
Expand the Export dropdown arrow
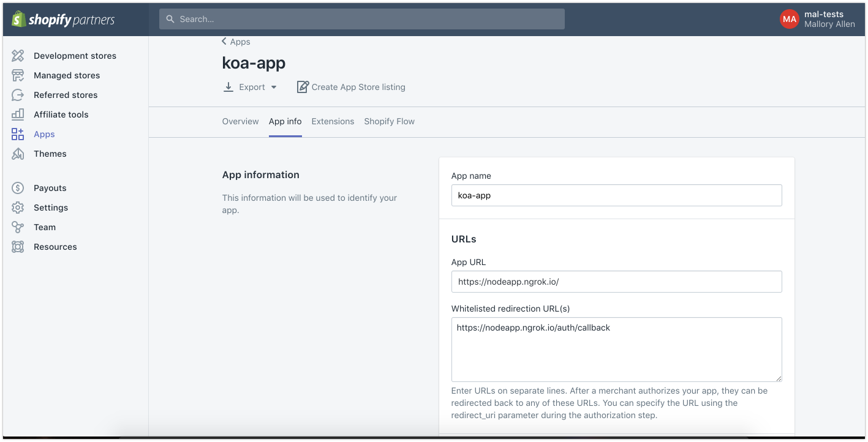(274, 87)
